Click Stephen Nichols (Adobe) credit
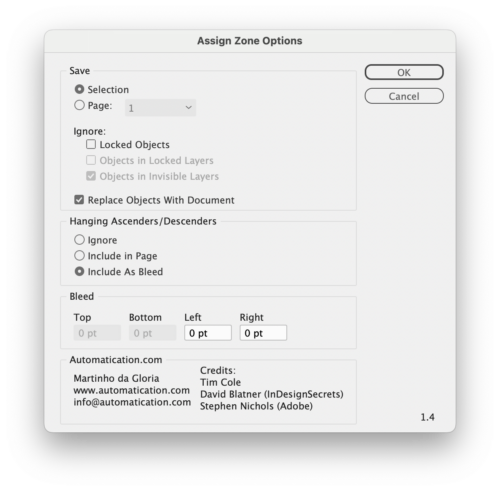 tap(256, 406)
